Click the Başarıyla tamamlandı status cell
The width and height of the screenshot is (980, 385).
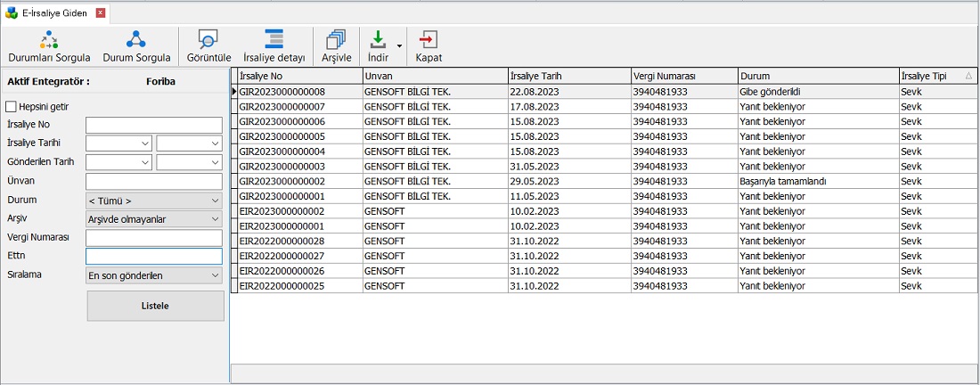pos(819,181)
